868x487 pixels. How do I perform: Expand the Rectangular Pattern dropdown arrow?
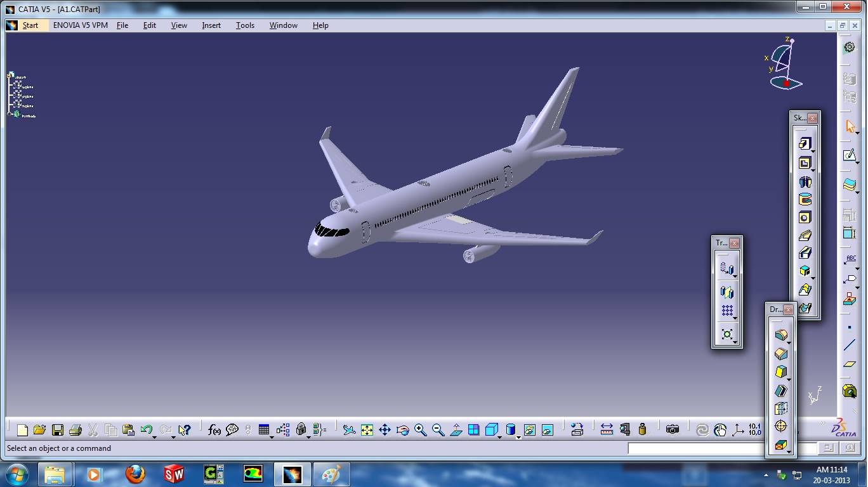(x=735, y=318)
